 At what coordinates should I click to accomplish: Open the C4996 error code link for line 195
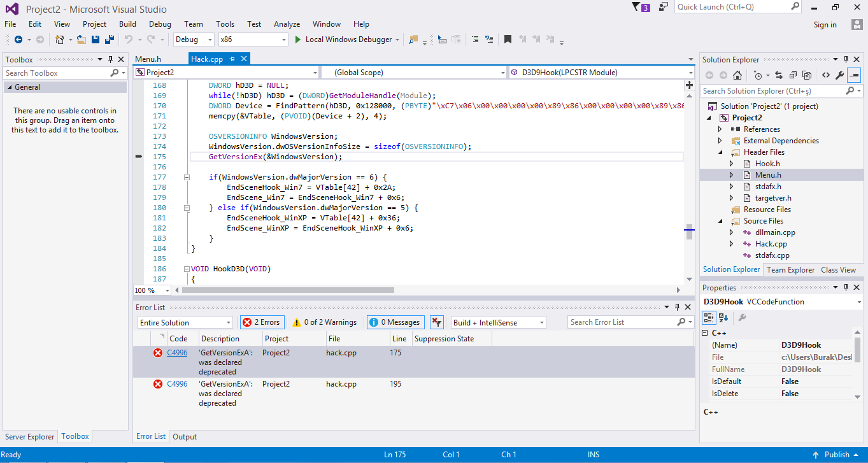click(177, 384)
